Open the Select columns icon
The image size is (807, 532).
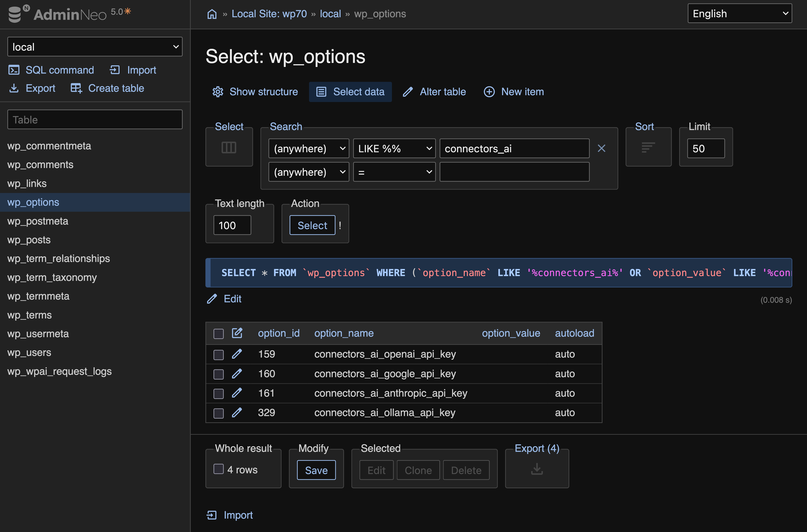(x=229, y=148)
